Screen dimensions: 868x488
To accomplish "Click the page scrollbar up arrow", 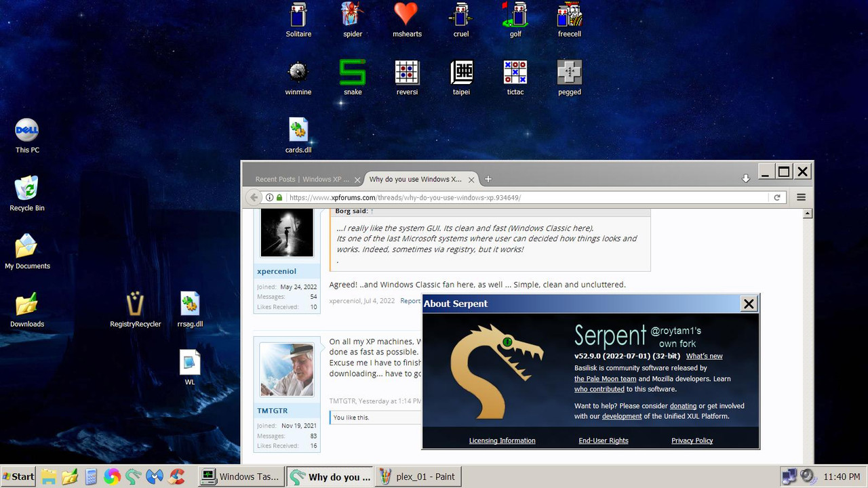I will coord(808,213).
